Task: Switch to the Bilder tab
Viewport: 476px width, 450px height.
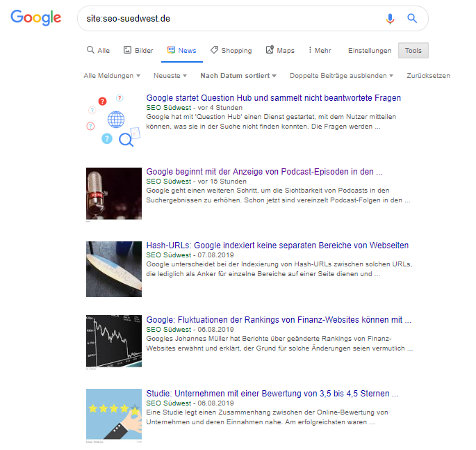Action: pos(138,50)
